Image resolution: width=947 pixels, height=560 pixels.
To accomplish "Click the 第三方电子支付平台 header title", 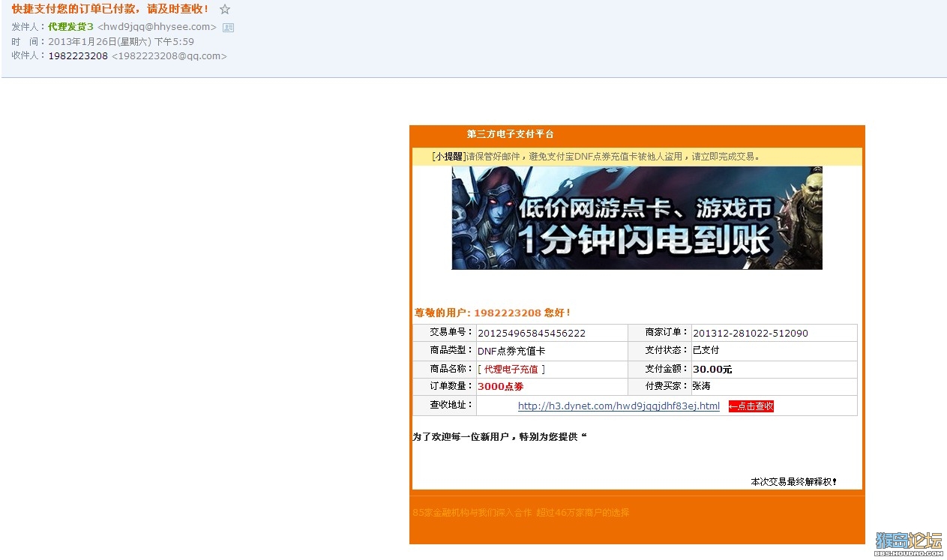I will pyautogui.click(x=510, y=134).
